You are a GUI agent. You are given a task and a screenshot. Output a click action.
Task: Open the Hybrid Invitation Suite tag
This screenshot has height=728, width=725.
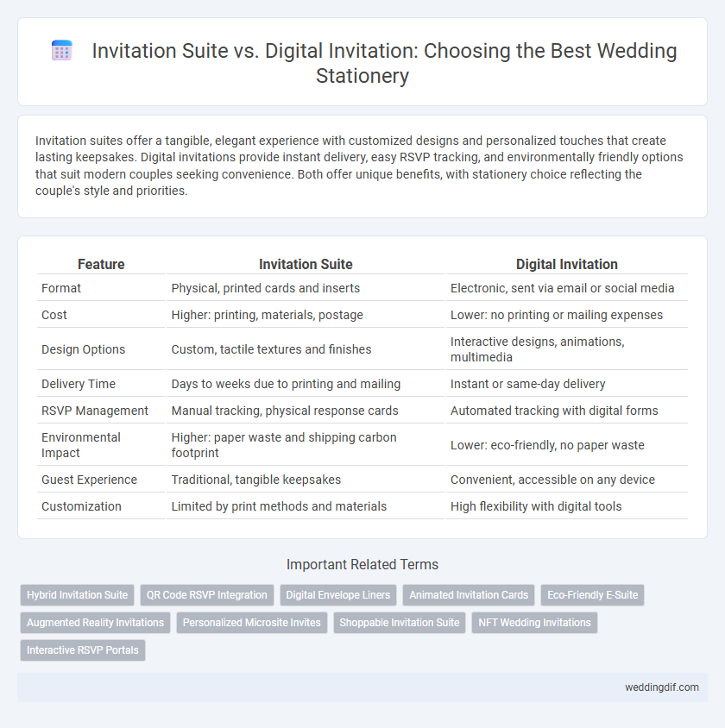click(x=77, y=595)
